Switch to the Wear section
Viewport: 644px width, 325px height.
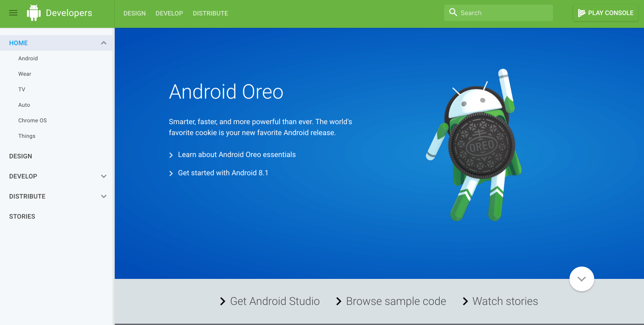(x=24, y=73)
